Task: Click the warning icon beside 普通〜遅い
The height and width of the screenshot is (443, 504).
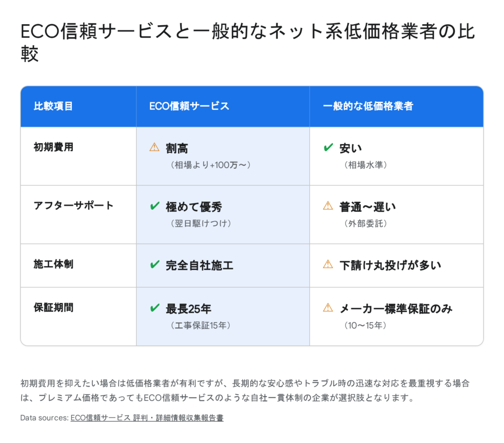Action: click(x=328, y=206)
